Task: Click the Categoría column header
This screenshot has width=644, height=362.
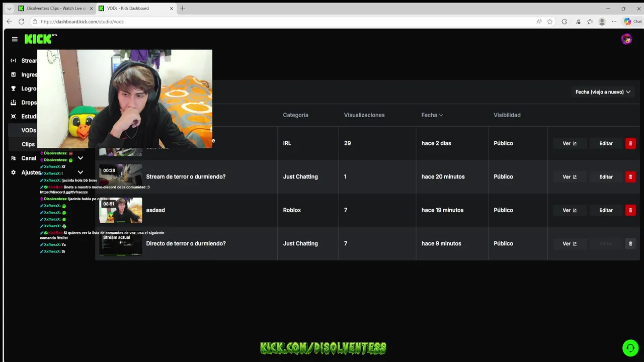Action: [295, 115]
